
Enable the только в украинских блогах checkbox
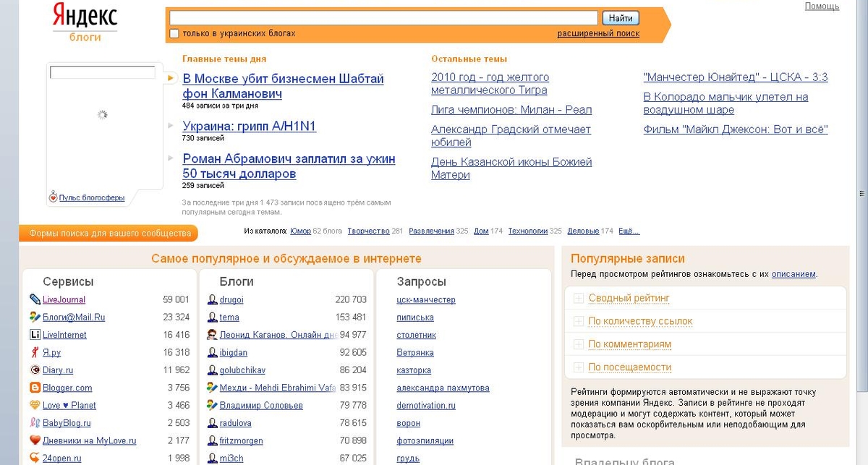[173, 33]
